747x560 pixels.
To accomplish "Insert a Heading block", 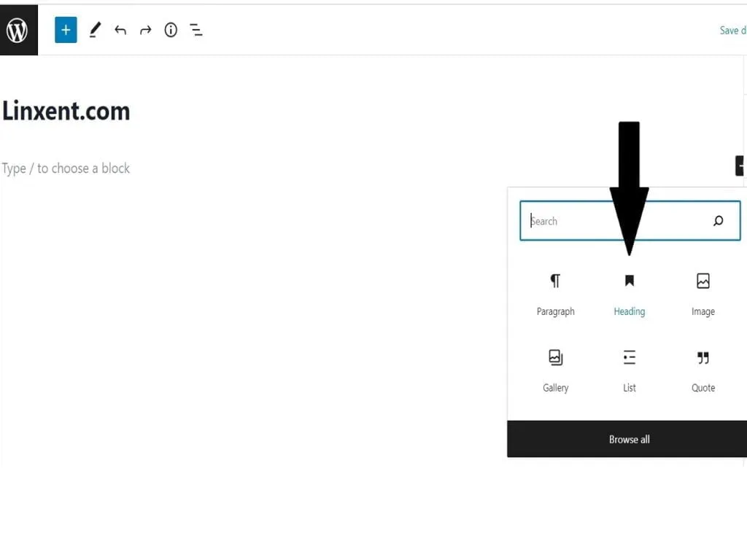I will coord(630,294).
